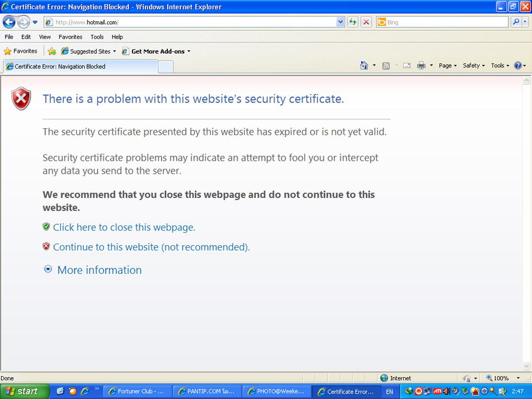Open the Page command bar menu
Viewport: 532px width, 399px height.
point(447,66)
